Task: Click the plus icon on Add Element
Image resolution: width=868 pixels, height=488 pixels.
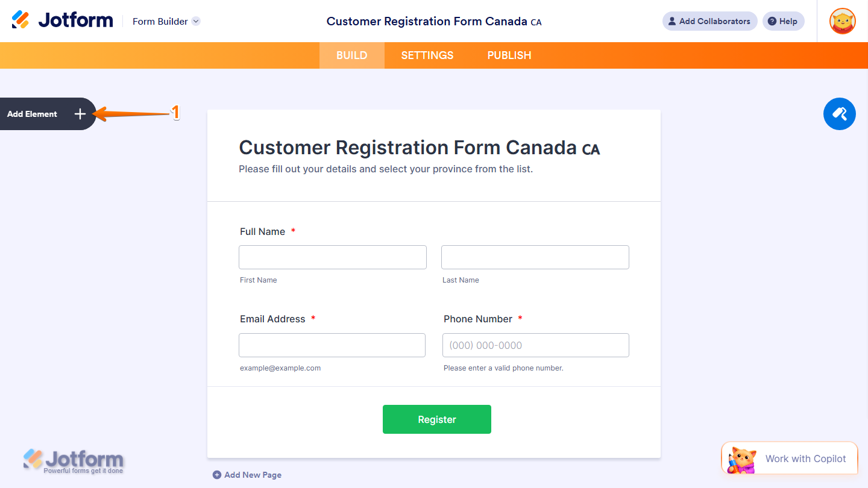Action: pos(80,114)
